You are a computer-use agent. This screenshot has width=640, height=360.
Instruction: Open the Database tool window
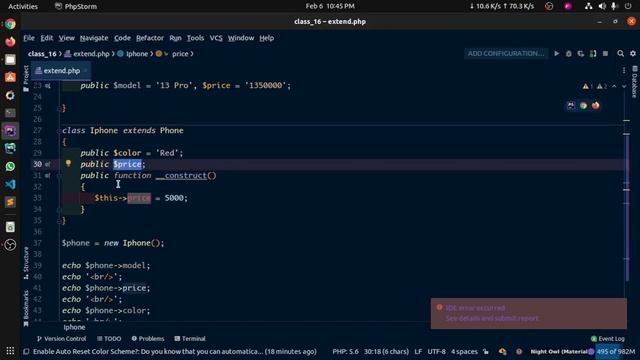coord(634,82)
